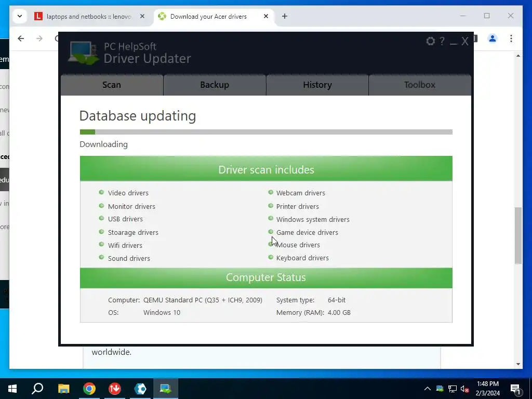Open the taskbar clock and date

pyautogui.click(x=487, y=389)
